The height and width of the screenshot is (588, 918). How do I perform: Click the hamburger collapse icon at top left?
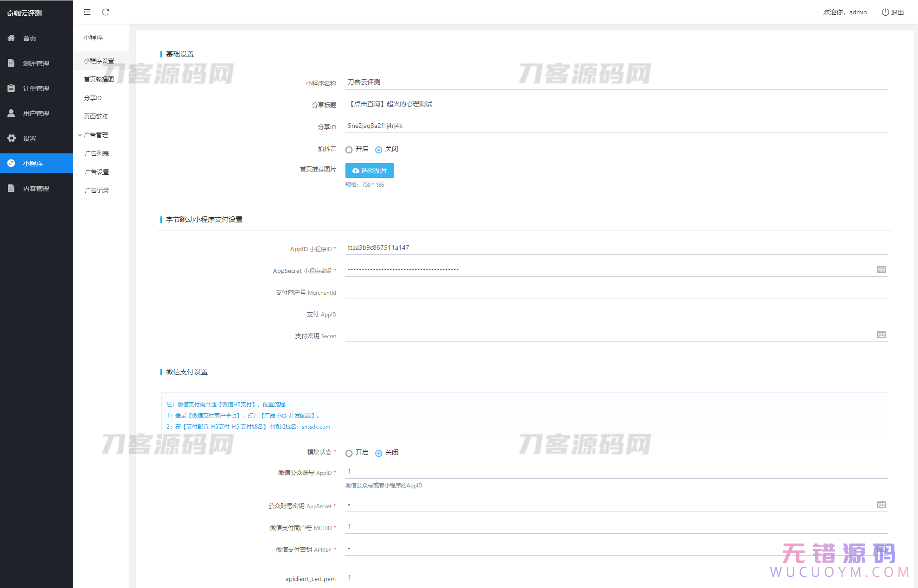pyautogui.click(x=87, y=12)
